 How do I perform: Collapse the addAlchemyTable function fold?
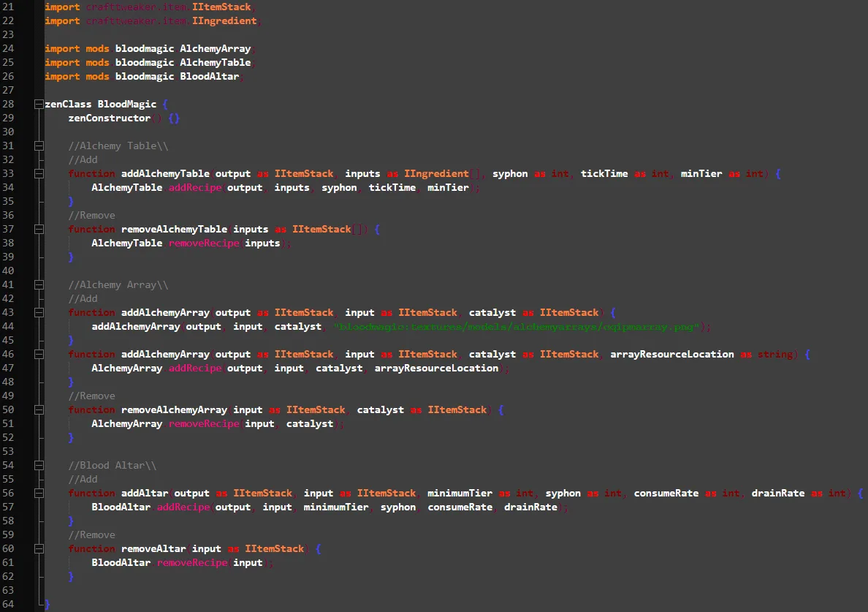pos(39,173)
